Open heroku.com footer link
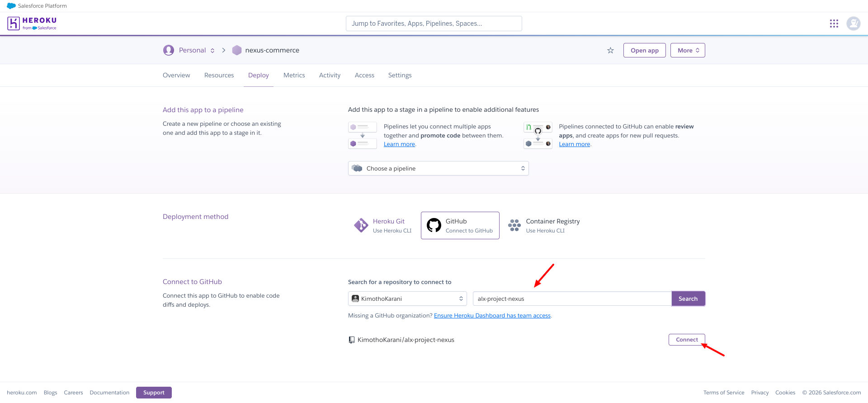 click(x=22, y=393)
